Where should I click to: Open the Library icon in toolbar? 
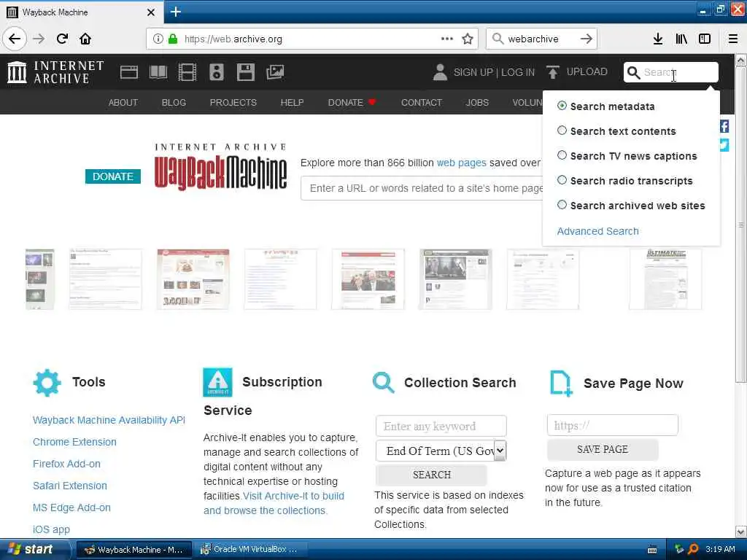(681, 39)
